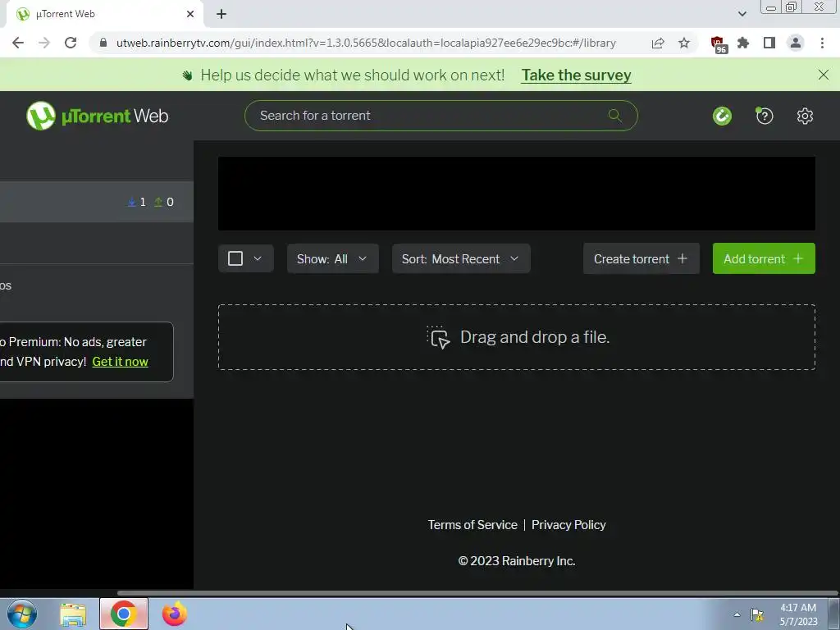The width and height of the screenshot is (840, 630).
Task: Show hidden system tray icons
Action: point(737,614)
